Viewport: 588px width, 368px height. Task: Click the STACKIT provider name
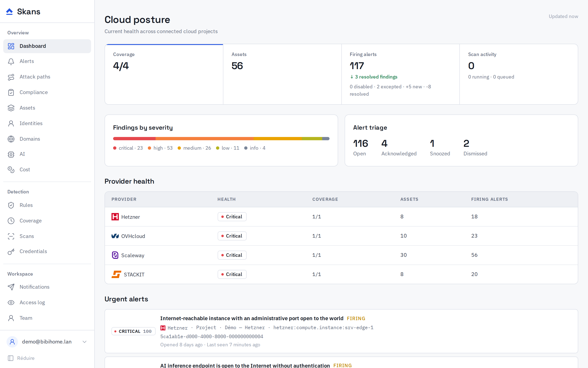pos(134,275)
